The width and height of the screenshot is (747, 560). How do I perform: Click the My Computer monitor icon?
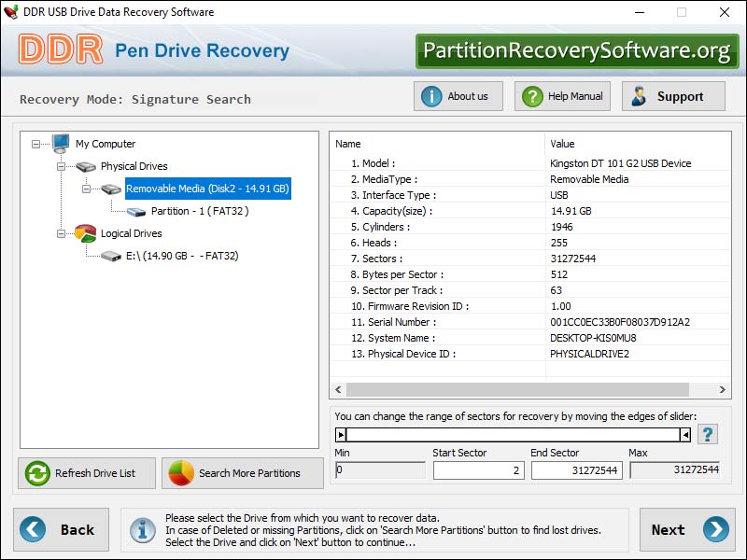click(x=62, y=144)
